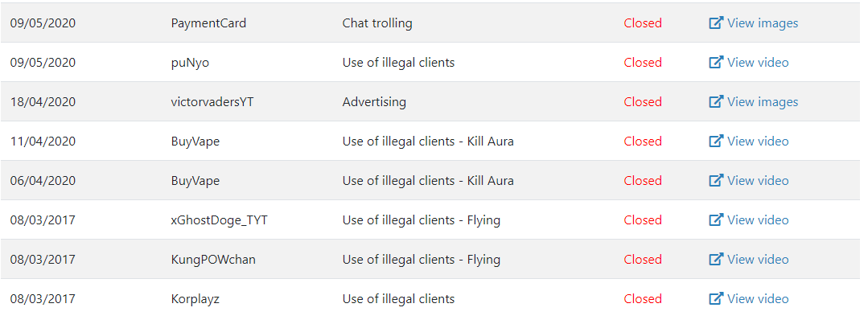
Task: Click the 11/04/2020 date cell
Action: (43, 142)
